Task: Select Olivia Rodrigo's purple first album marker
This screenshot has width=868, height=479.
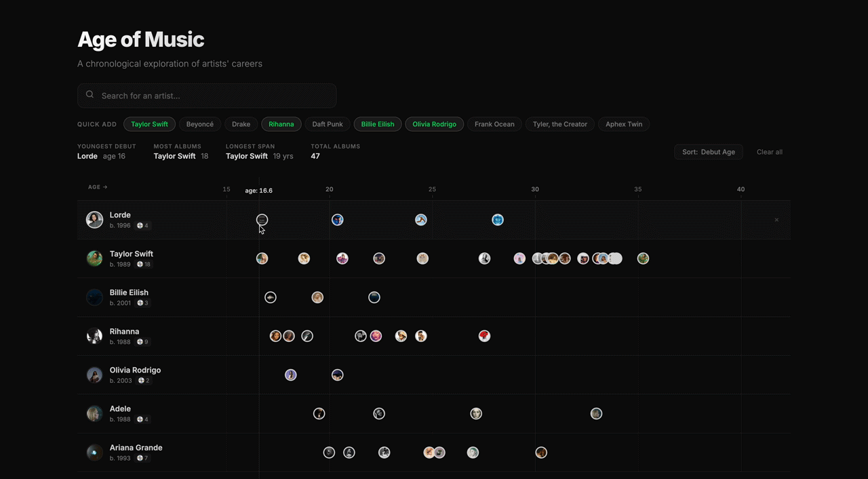Action: [291, 375]
